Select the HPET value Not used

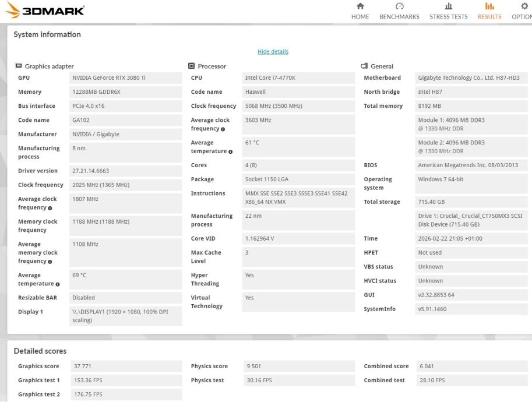pos(471,253)
